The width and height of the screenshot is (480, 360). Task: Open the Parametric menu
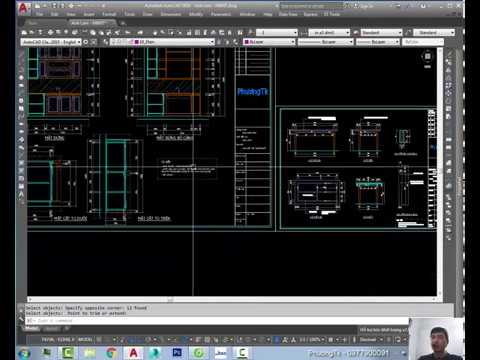[x=221, y=14]
